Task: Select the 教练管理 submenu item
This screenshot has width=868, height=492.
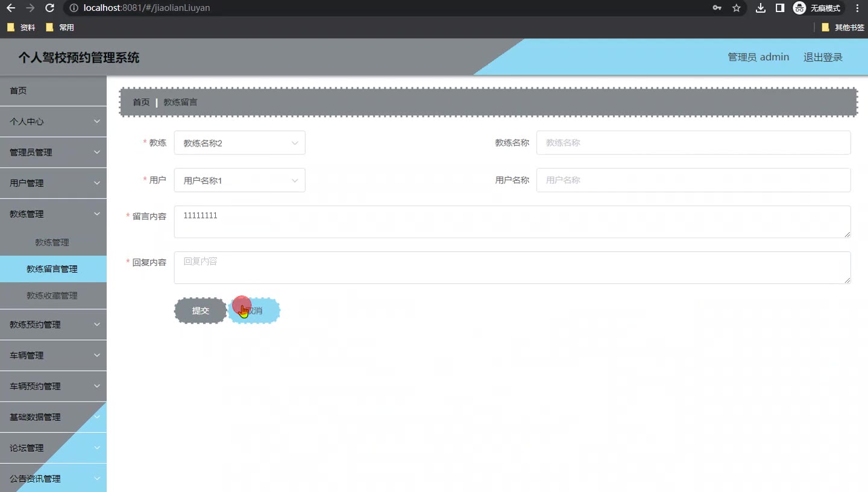Action: (53, 242)
